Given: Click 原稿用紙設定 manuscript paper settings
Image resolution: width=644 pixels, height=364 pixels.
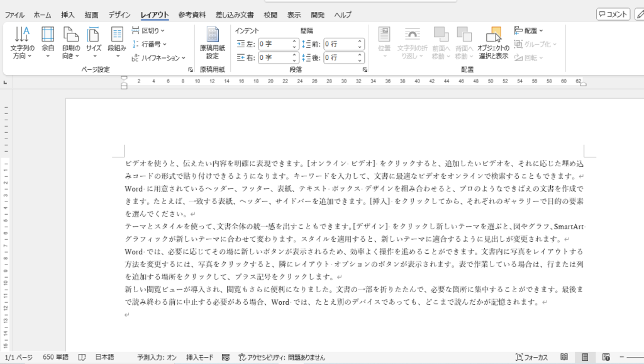Looking at the screenshot, I should point(213,43).
